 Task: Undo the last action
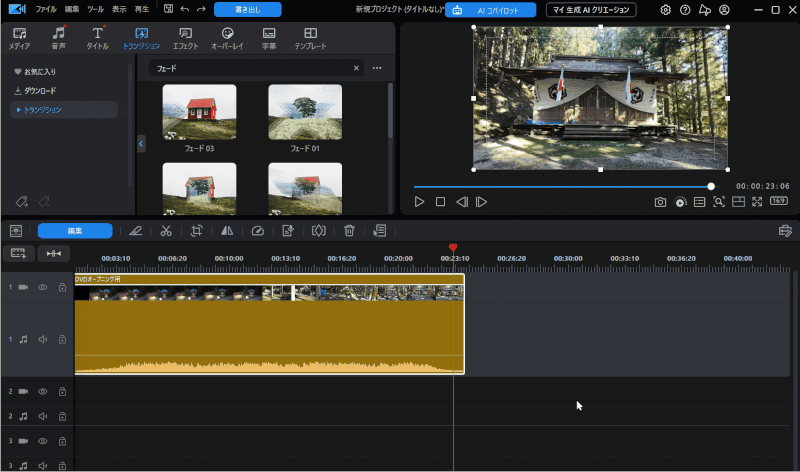(185, 9)
